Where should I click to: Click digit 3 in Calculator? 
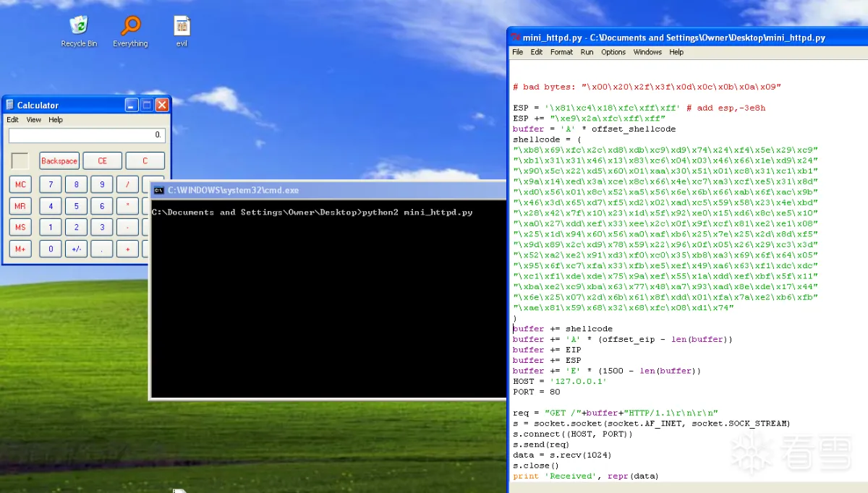click(x=102, y=228)
